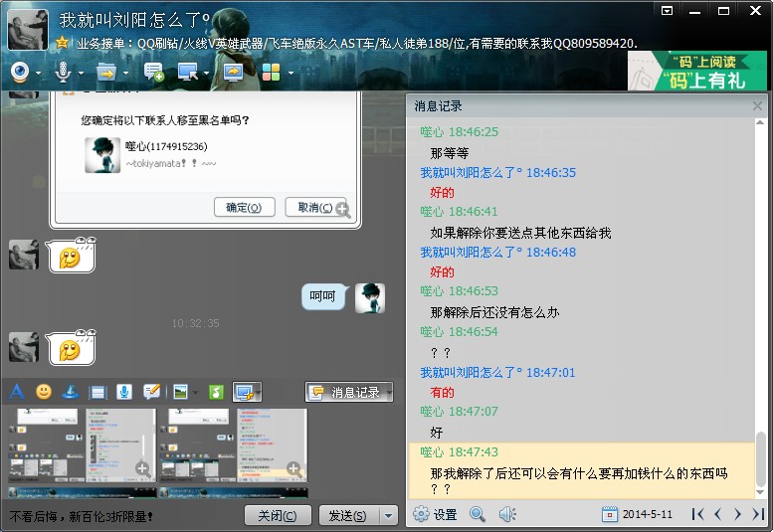
Task: Expand apps grid dropdown arrow
Action: coord(290,74)
